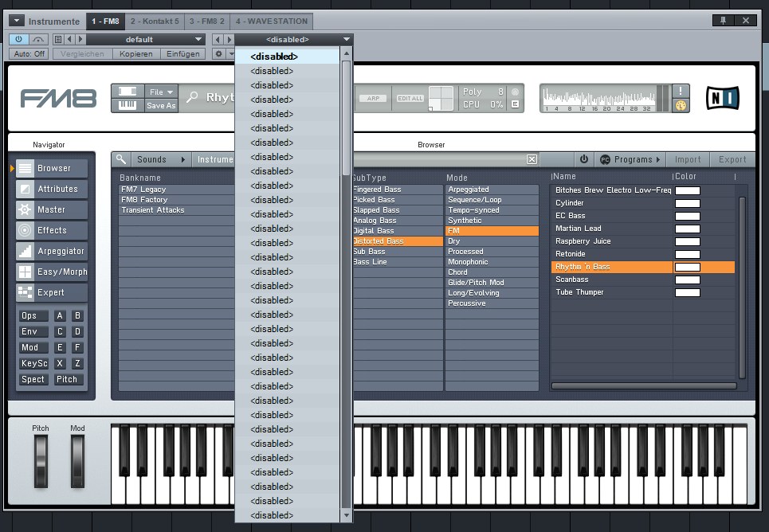
Task: Click the Browser search magnifier icon
Action: pyautogui.click(x=121, y=158)
